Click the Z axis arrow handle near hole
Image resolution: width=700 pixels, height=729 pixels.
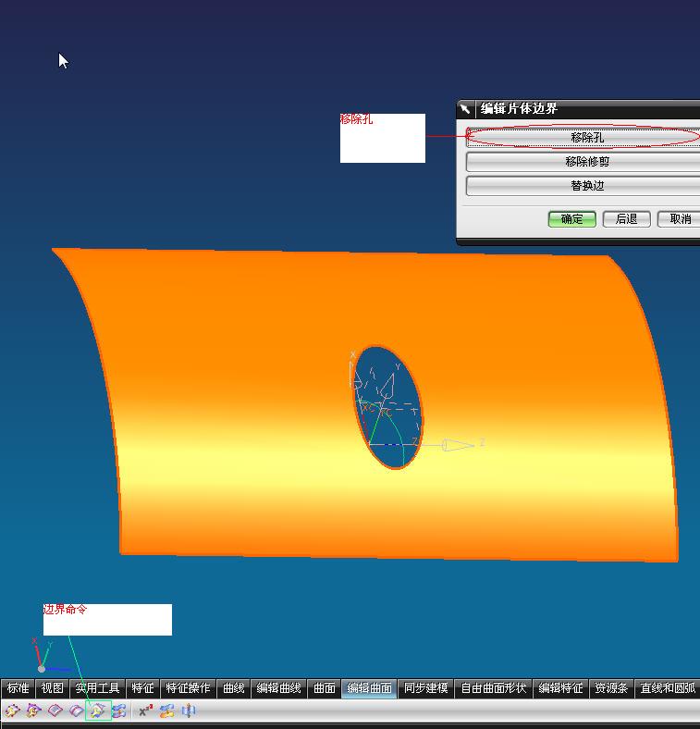(x=458, y=445)
